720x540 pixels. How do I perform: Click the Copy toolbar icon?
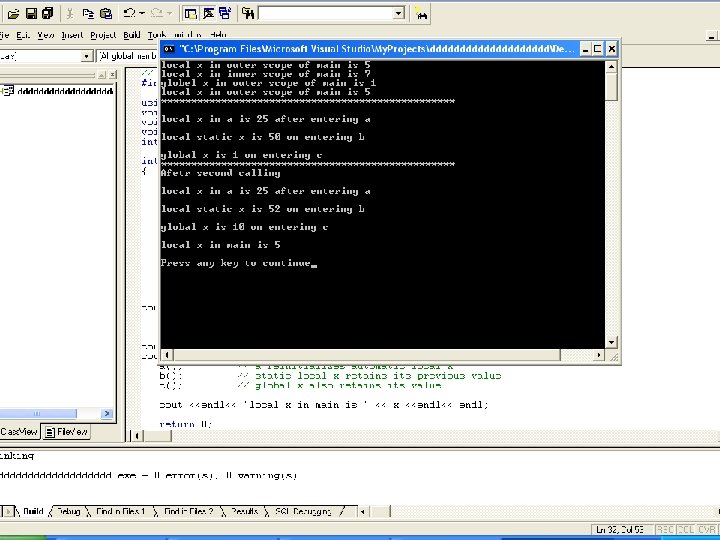pos(88,14)
